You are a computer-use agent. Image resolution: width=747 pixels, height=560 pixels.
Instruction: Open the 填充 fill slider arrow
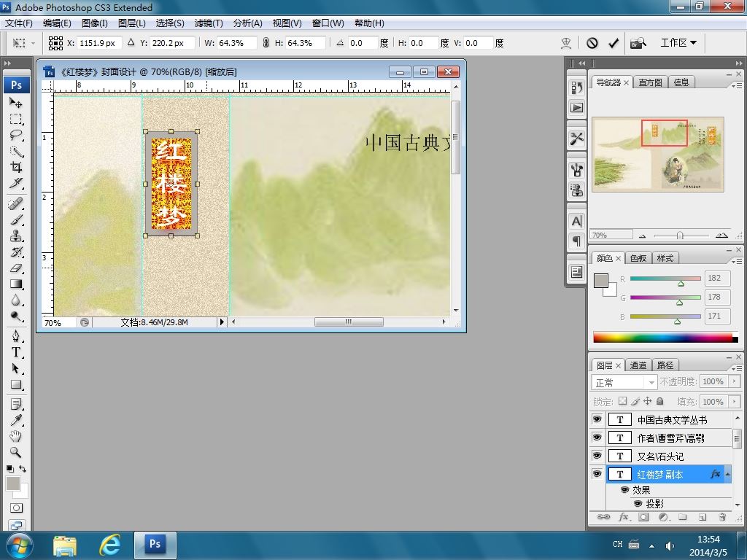(735, 402)
